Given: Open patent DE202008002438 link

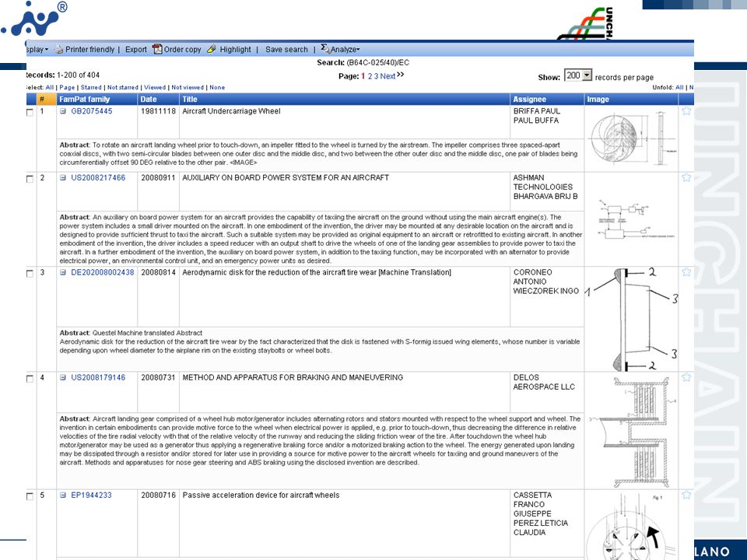Looking at the screenshot, I should point(103,273).
